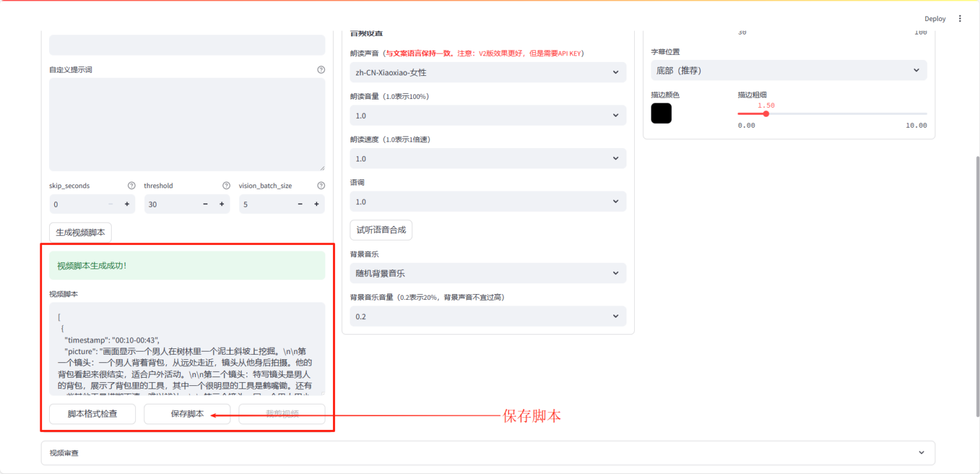Increase vision_batch_size with plus icon

316,204
